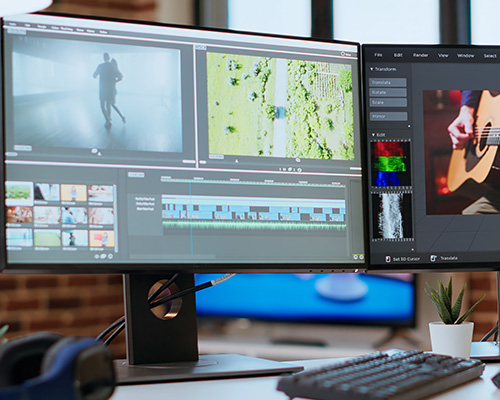The width and height of the screenshot is (500, 400).
Task: Select the RGB parade scope thumbnail
Action: tap(391, 164)
